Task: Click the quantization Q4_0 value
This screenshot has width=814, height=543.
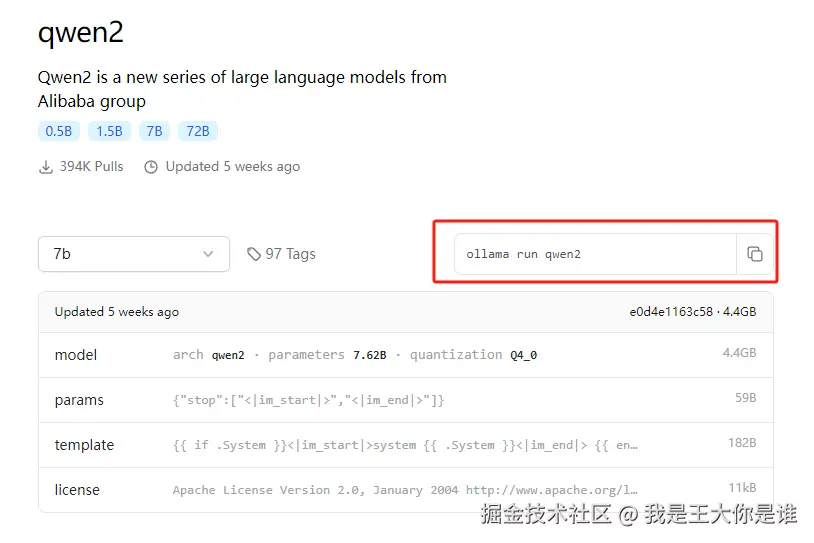Action: pyautogui.click(x=523, y=355)
